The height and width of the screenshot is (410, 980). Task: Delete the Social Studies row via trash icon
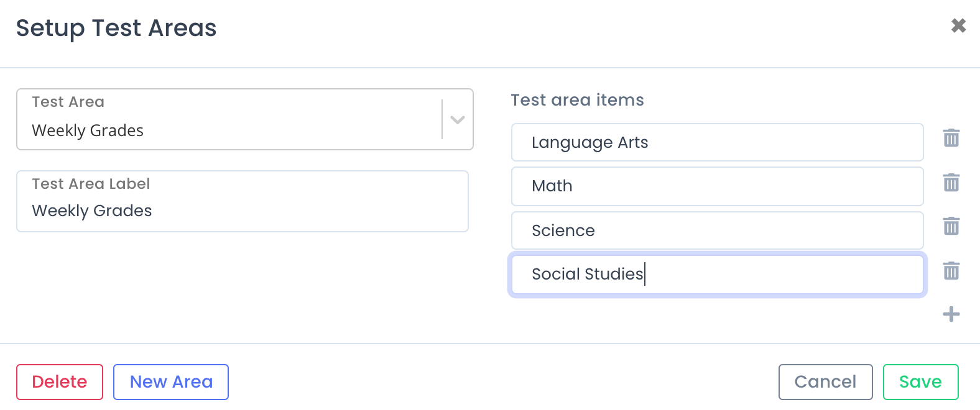951,271
